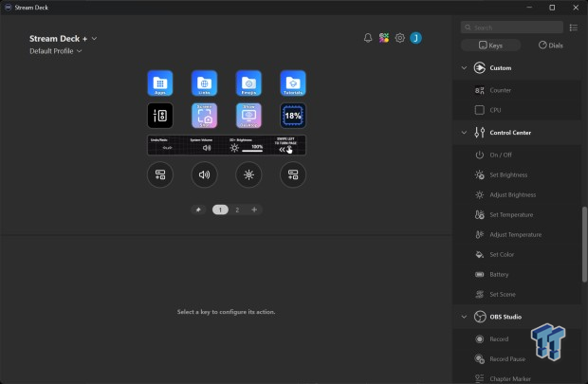The width and height of the screenshot is (588, 384).
Task: Open the user account avatar J
Action: coord(416,38)
